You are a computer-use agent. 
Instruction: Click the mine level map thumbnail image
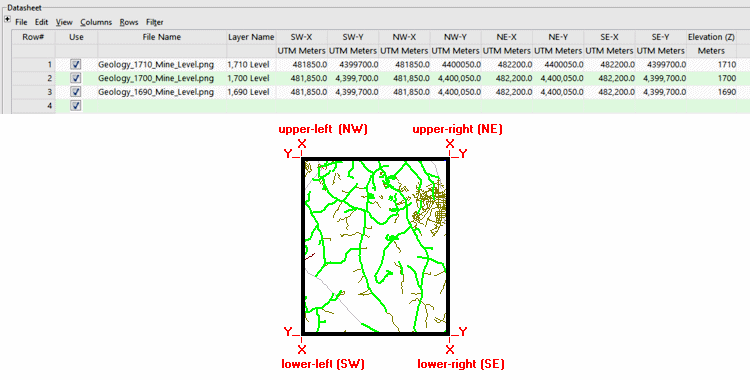pos(375,246)
